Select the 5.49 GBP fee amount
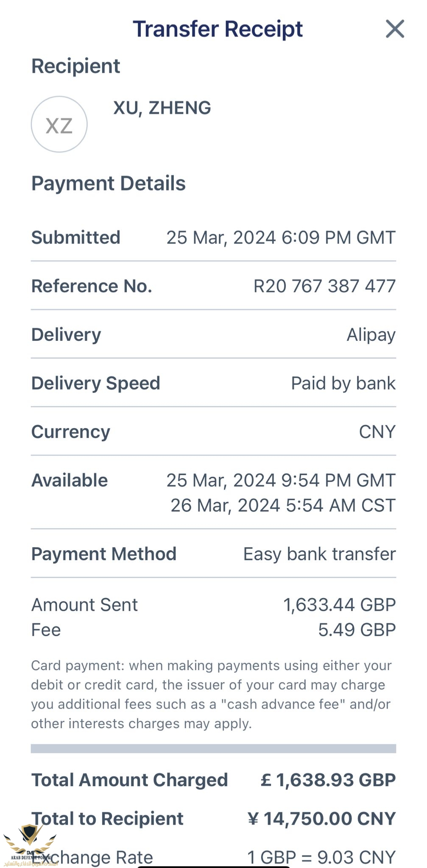The height and width of the screenshot is (868, 427). tap(357, 630)
